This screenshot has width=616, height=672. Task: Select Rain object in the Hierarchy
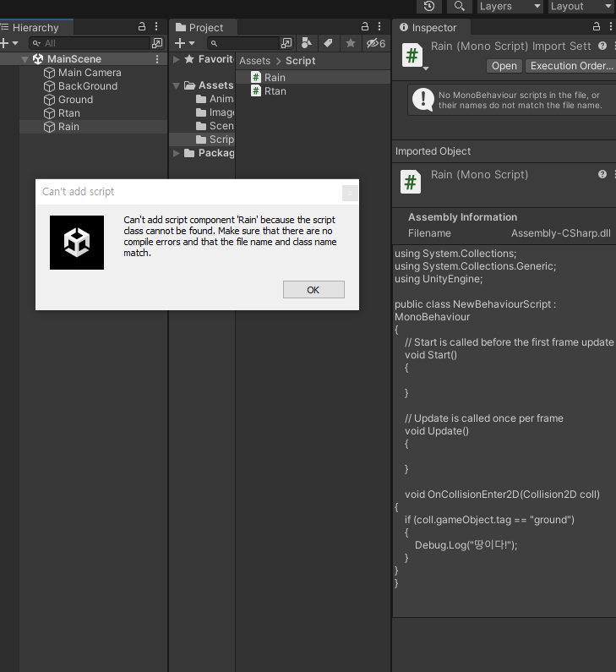(x=68, y=127)
